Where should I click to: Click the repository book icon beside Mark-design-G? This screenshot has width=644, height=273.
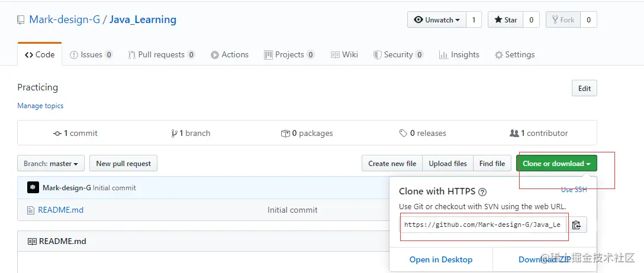[21, 20]
